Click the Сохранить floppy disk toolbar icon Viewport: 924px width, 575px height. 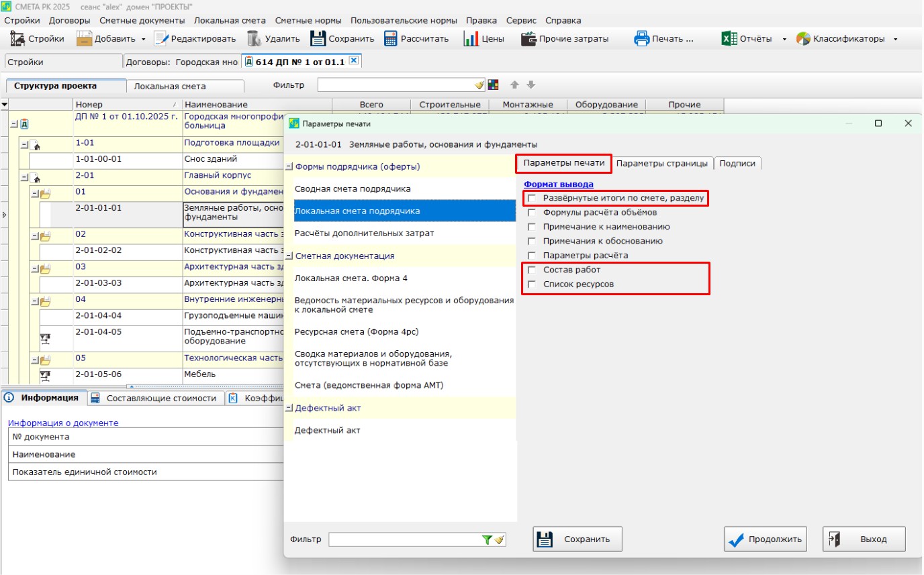318,39
